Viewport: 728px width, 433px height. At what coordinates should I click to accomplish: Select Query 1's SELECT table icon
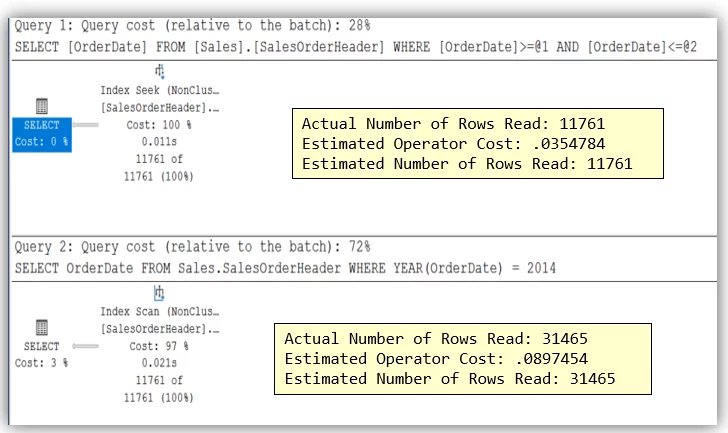click(x=41, y=106)
